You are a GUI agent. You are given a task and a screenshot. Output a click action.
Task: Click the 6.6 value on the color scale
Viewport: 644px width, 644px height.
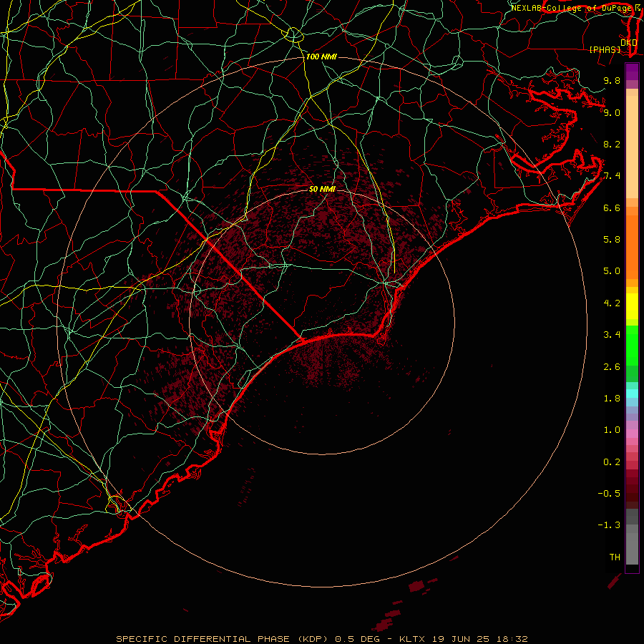click(x=612, y=208)
